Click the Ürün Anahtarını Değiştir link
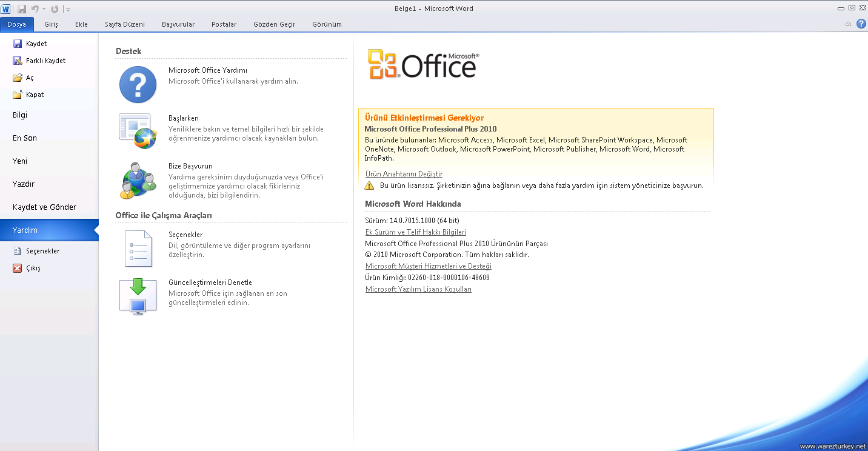Viewport: 868px width, 451px height. point(404,174)
